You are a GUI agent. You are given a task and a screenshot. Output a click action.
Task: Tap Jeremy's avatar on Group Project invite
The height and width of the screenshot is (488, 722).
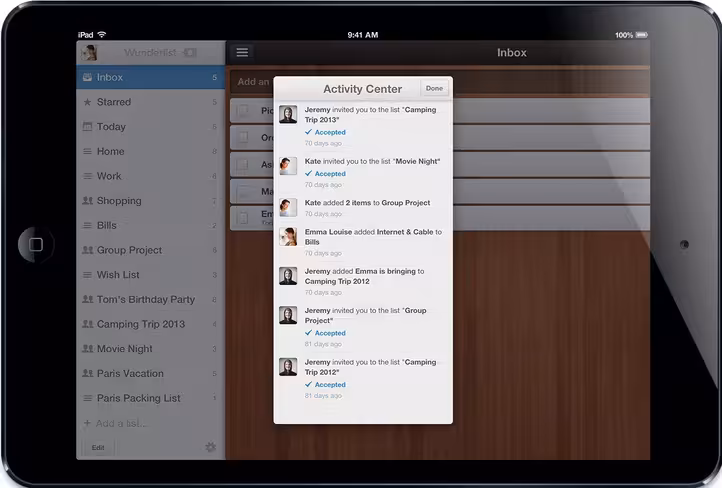tap(288, 315)
